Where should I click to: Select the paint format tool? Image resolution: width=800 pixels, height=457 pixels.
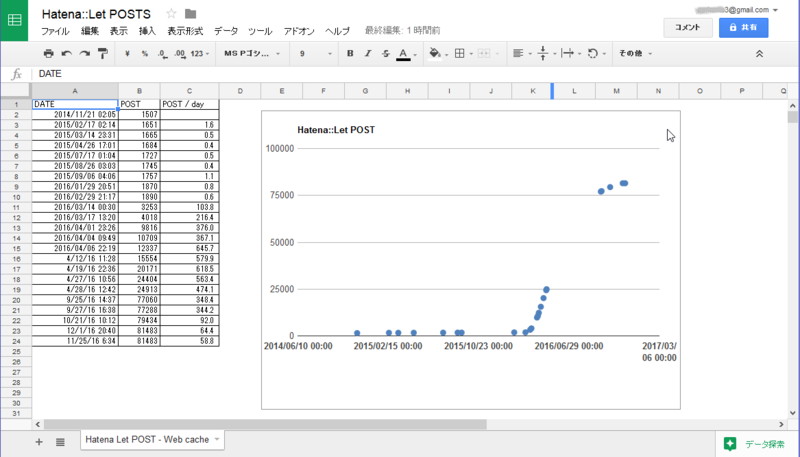(x=103, y=54)
